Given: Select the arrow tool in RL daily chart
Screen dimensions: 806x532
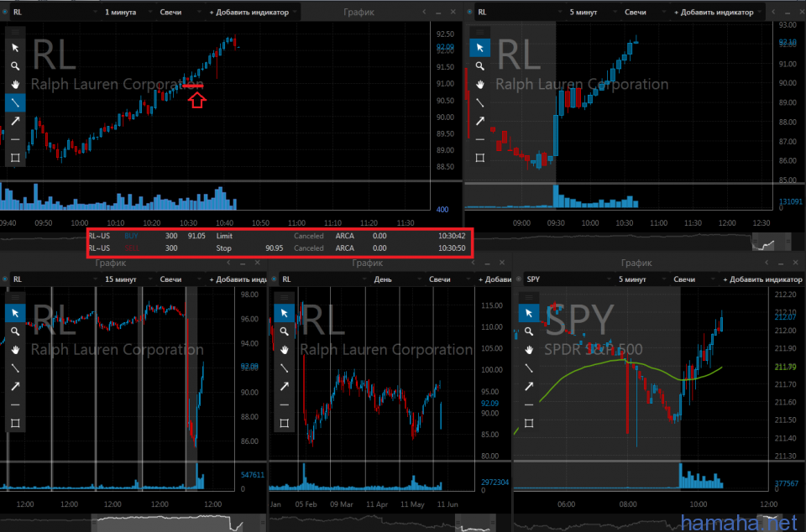Looking at the screenshot, I should click(285, 387).
